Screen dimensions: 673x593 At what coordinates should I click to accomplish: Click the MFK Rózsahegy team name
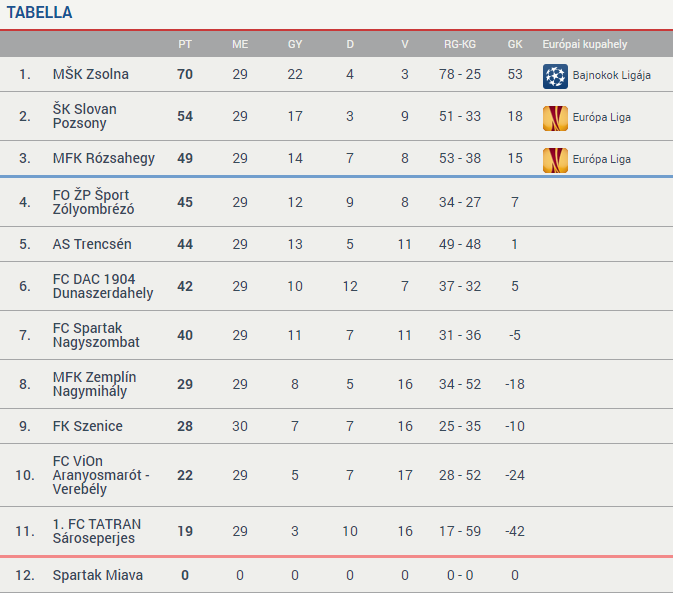click(x=104, y=158)
